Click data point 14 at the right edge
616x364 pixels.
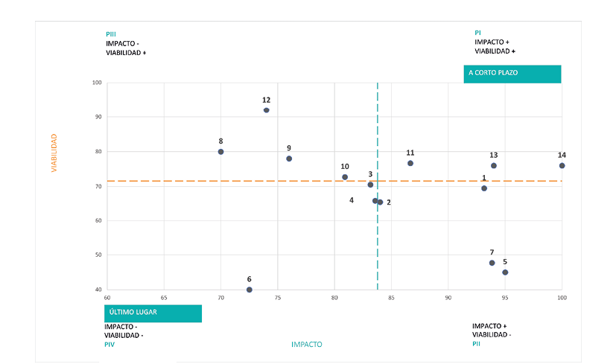click(562, 165)
